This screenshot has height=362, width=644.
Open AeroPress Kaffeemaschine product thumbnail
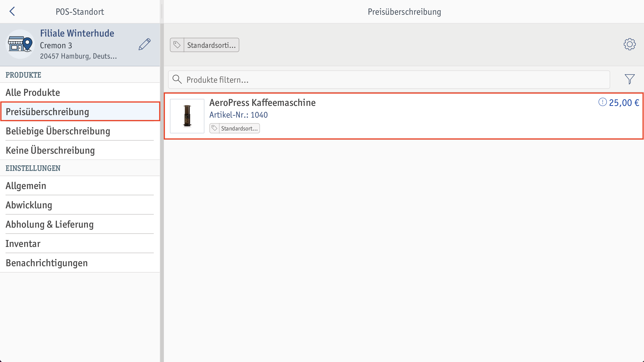pos(187,116)
